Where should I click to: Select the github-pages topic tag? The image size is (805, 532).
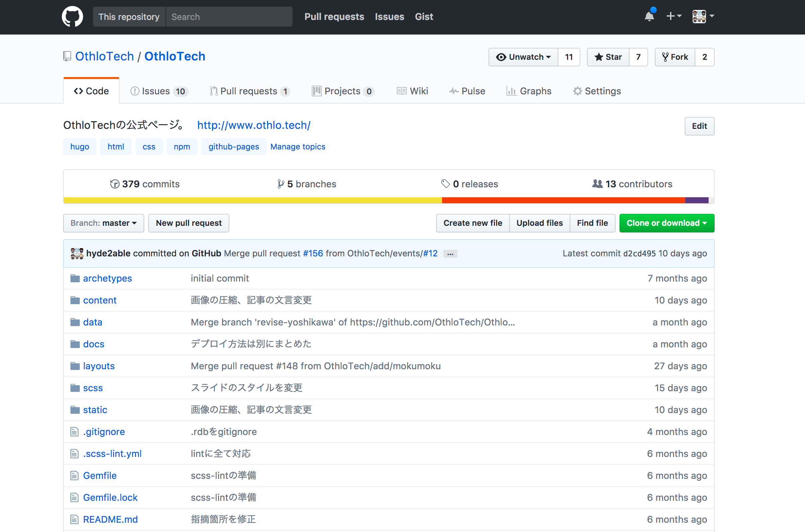click(234, 146)
